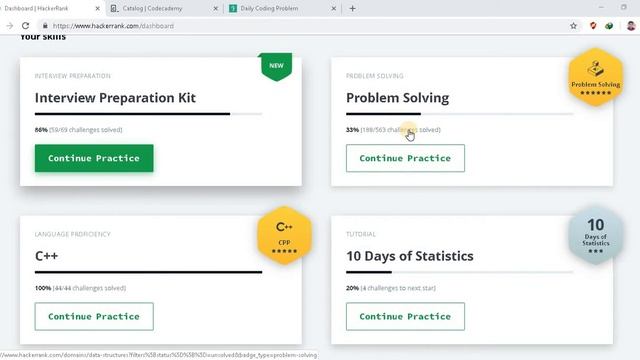This screenshot has height=360, width=640.
Task: Click the Problem Solving progress bar
Action: pos(460,114)
